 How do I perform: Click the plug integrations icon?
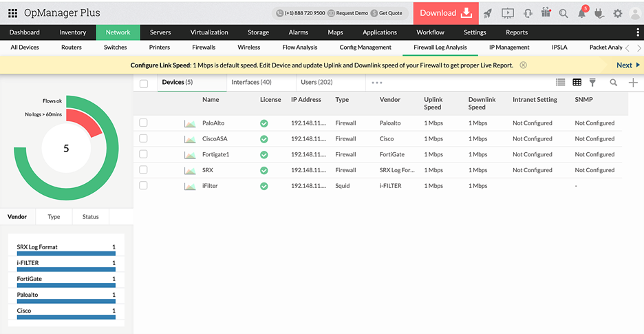[x=599, y=13]
